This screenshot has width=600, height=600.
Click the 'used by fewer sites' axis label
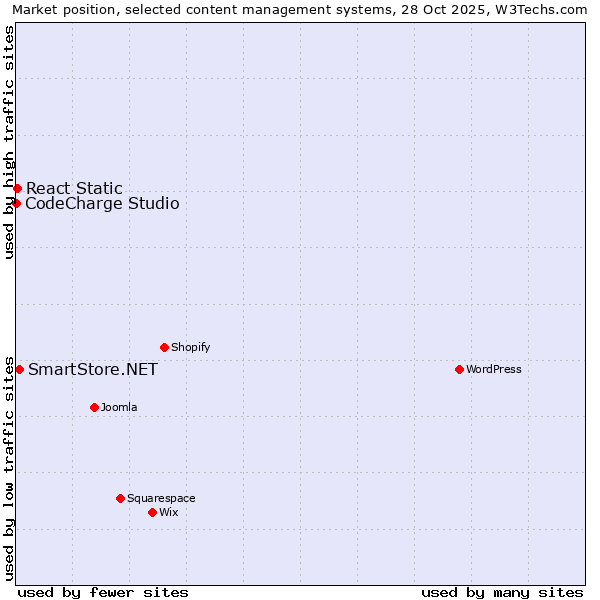103,592
